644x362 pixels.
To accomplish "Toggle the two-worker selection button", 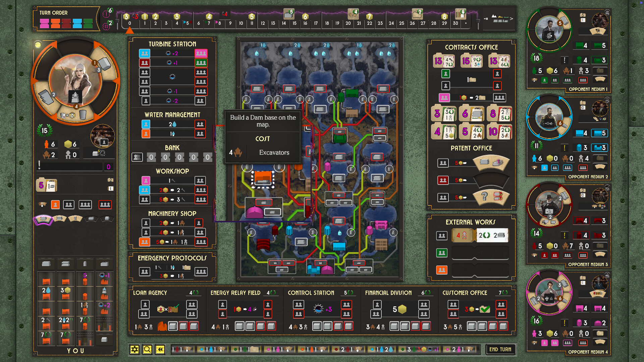I will (x=68, y=204).
